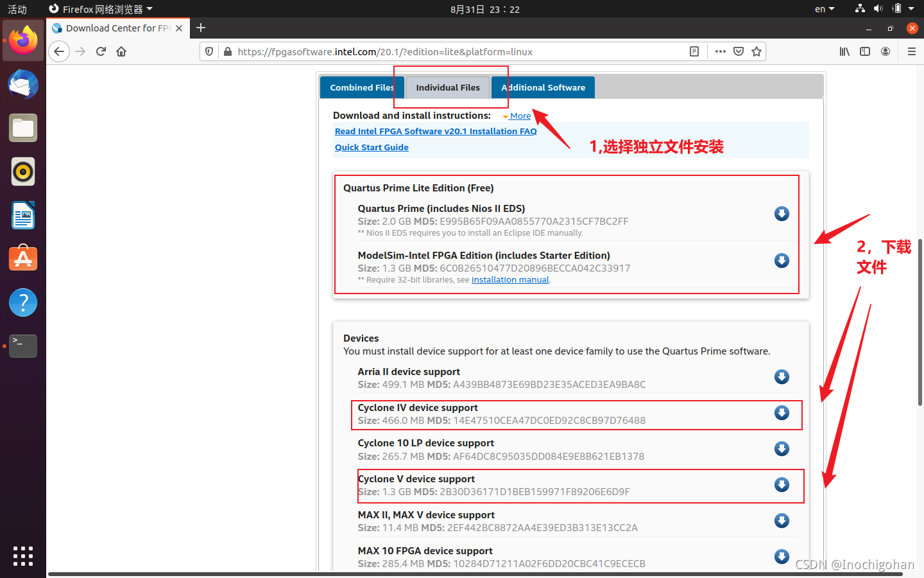Image resolution: width=924 pixels, height=578 pixels.
Task: Open Help from dock
Action: pyautogui.click(x=23, y=302)
